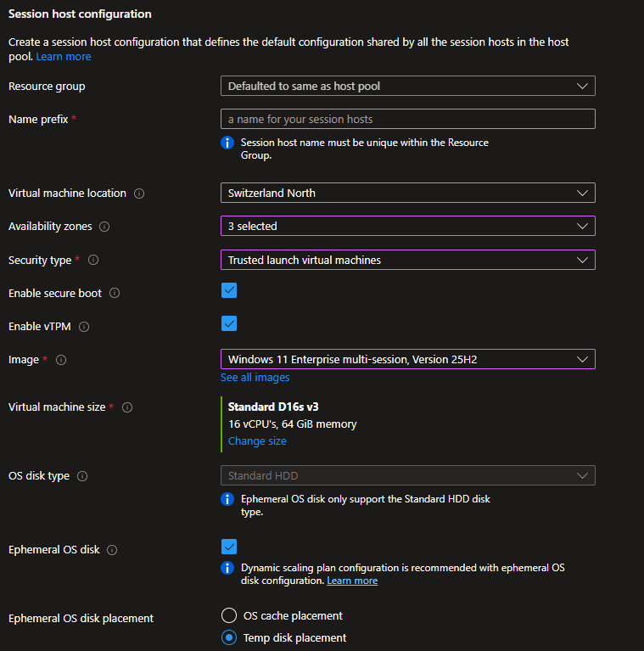Uncheck the Enable secure boot checkbox
The width and height of the screenshot is (644, 651).
[229, 291]
